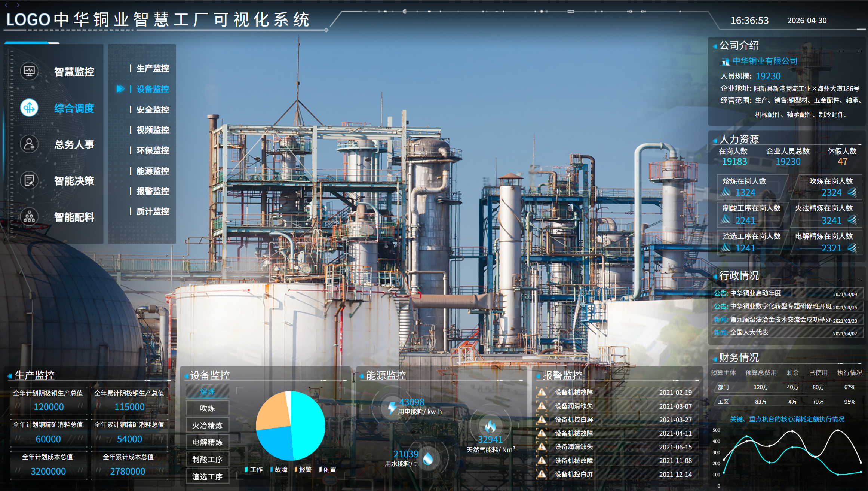Click the electricity lightning bolt icon
Screen dimensions: 868x491
point(392,407)
